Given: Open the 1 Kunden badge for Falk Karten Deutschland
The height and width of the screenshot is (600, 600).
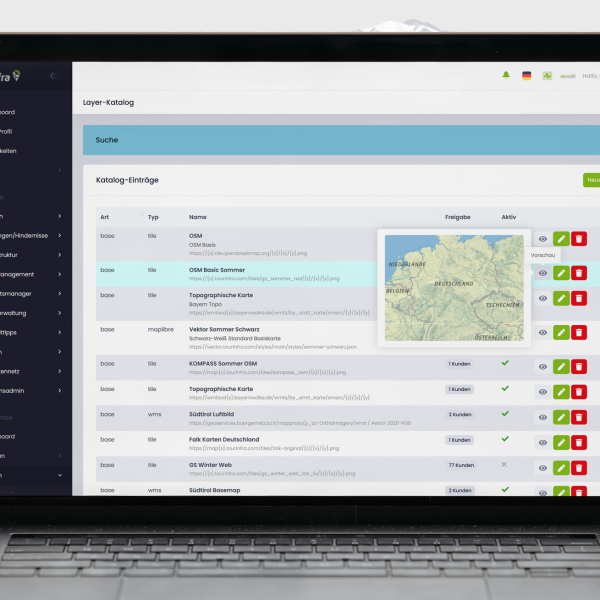Looking at the screenshot, I should (x=459, y=440).
